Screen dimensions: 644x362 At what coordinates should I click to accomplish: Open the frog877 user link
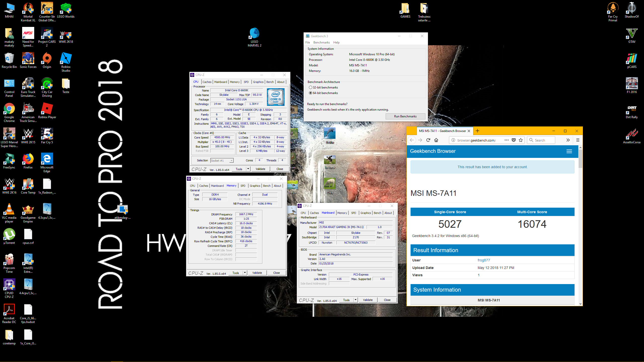coord(484,260)
